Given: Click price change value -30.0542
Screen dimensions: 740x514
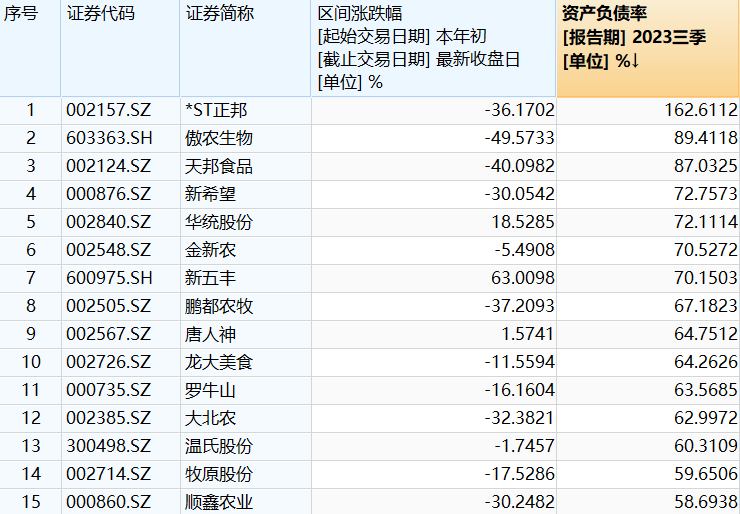Looking at the screenshot, I should pos(520,194).
